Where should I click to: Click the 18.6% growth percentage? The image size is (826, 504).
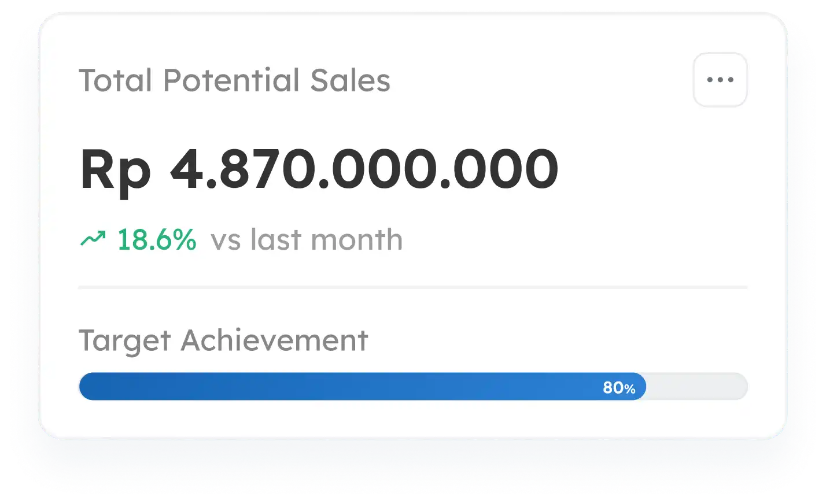point(157,239)
